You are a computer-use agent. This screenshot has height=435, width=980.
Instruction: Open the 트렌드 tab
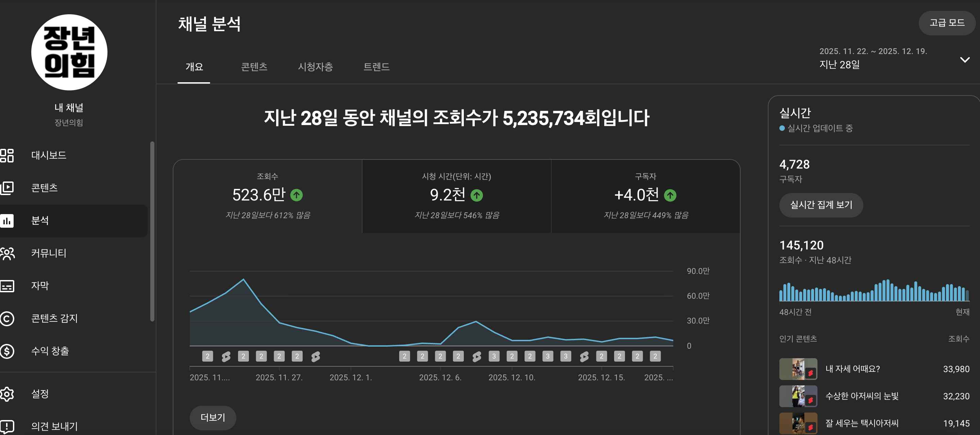376,67
